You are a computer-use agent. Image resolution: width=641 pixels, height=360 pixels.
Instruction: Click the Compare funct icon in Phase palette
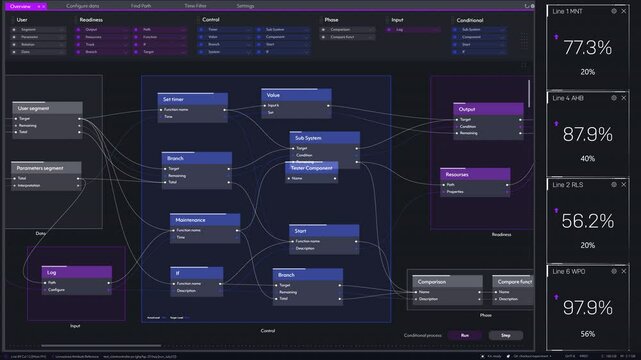pyautogui.click(x=323, y=37)
